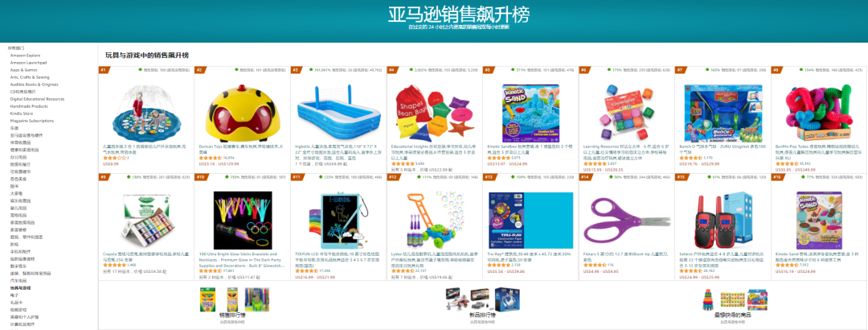The width and height of the screenshot is (868, 330).
Task: Open the Educational Insights bean bags title link
Action: (433, 151)
